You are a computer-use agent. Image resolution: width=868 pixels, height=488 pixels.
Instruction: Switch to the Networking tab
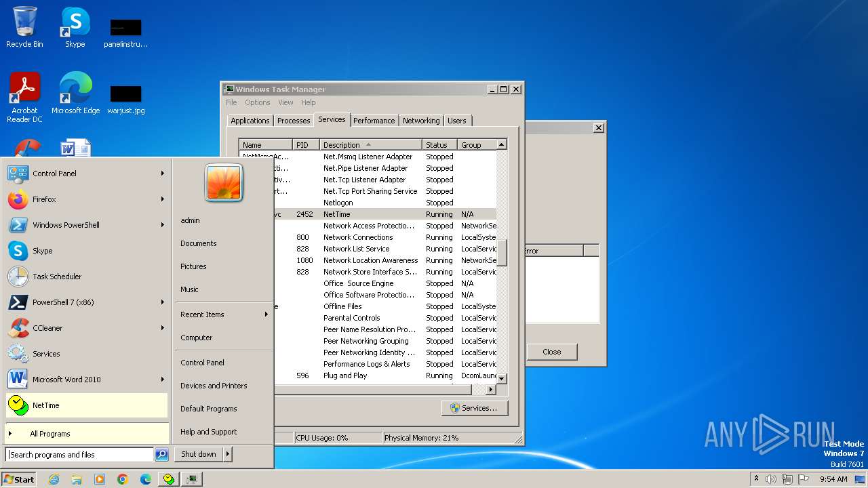coord(421,121)
